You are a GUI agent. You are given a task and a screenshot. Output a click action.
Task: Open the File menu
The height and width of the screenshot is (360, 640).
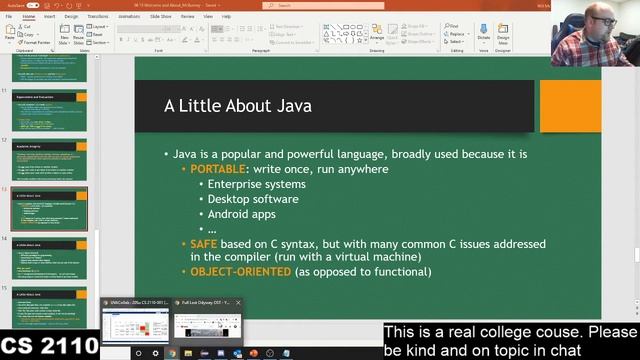coord(9,17)
